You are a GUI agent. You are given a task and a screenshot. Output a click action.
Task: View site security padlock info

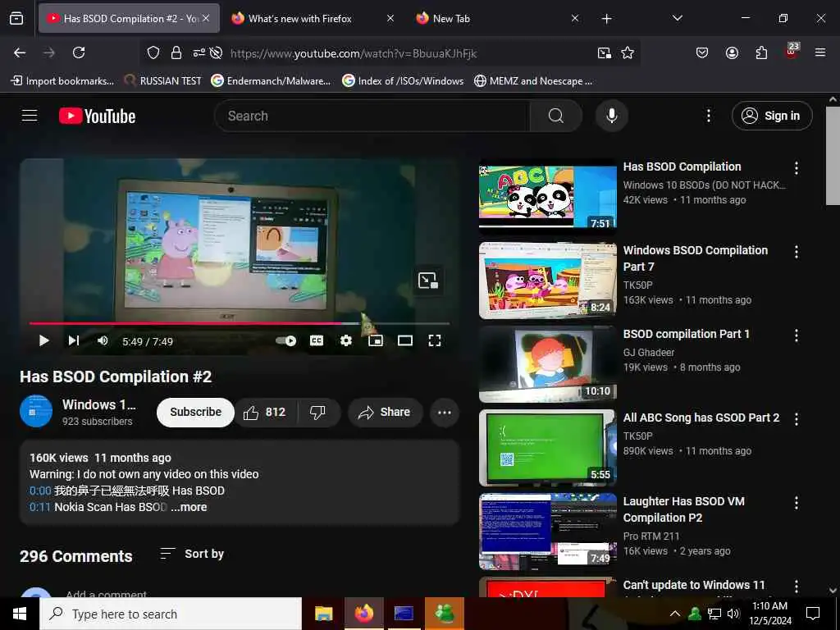(176, 52)
